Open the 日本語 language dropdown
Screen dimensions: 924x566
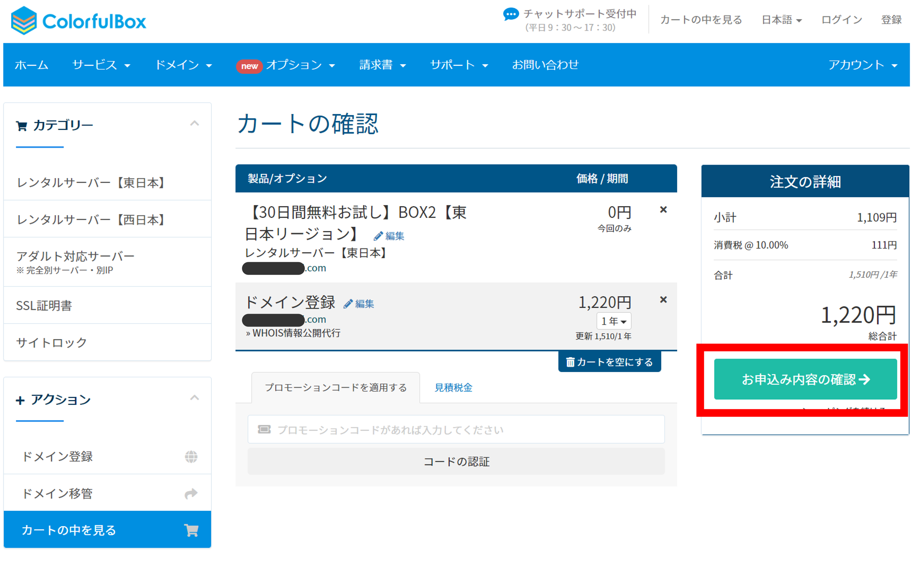point(782,20)
